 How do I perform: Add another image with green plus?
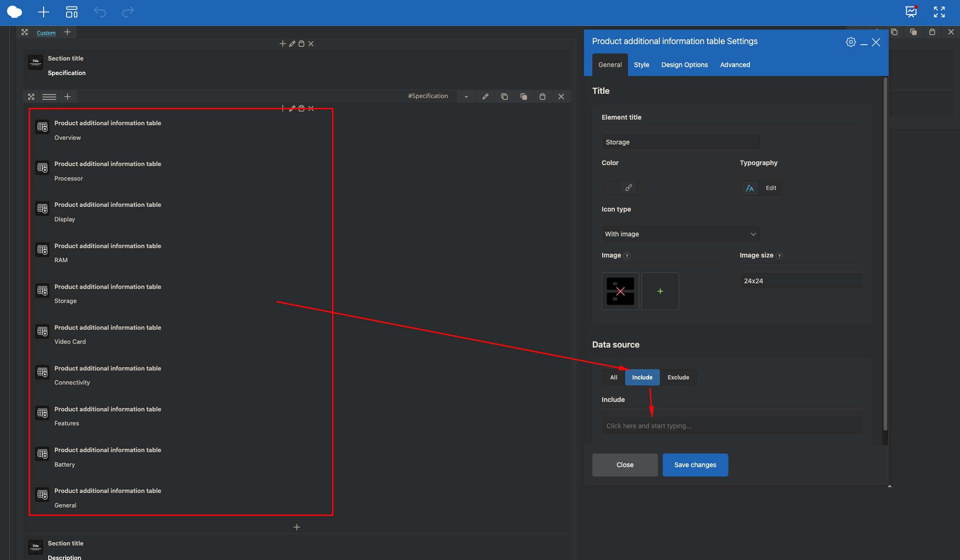660,291
